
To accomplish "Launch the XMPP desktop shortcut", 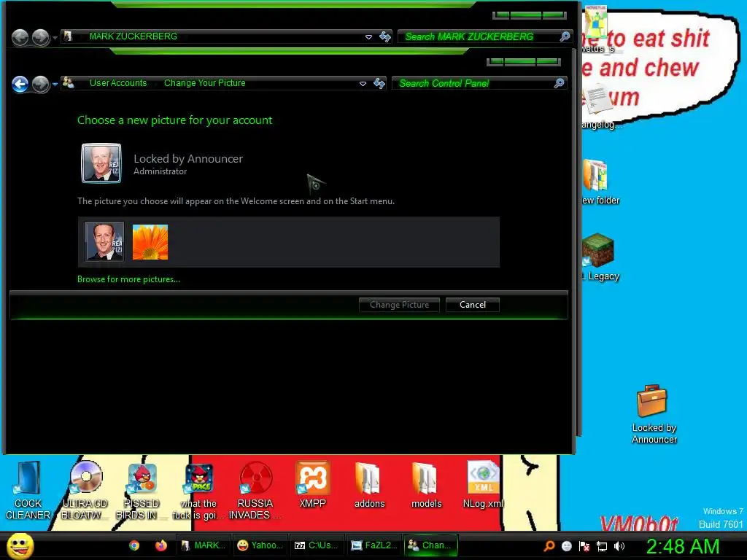I will tap(312, 484).
